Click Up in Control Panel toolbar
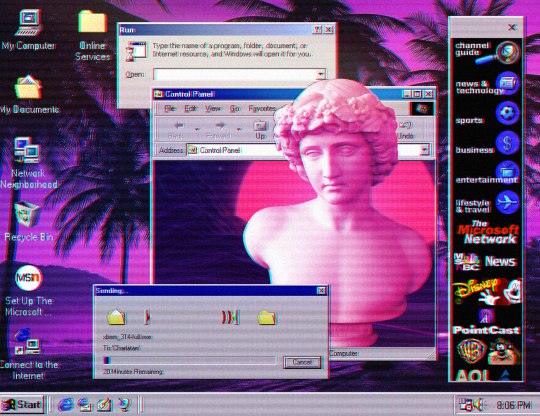Viewport: 540px width, 416px height. coord(260,129)
